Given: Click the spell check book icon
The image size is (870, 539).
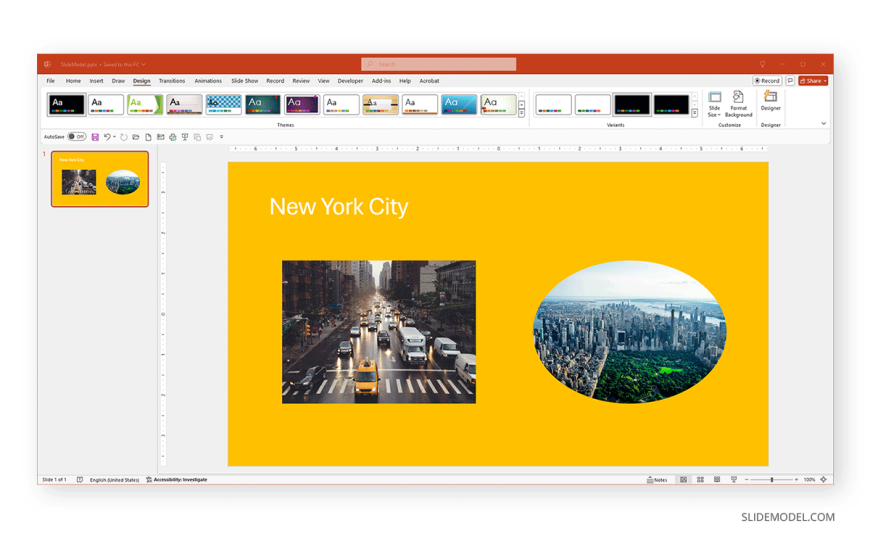Looking at the screenshot, I should [80, 480].
